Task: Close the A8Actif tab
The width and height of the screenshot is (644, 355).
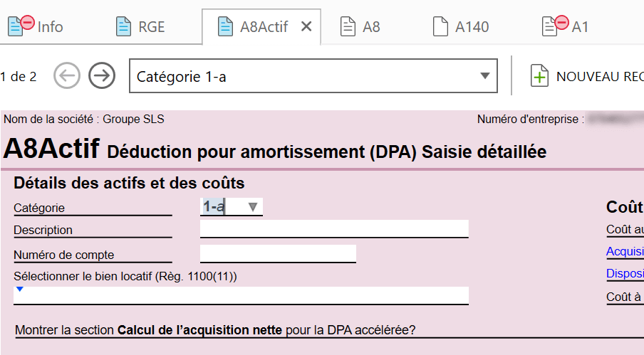Action: 306,26
